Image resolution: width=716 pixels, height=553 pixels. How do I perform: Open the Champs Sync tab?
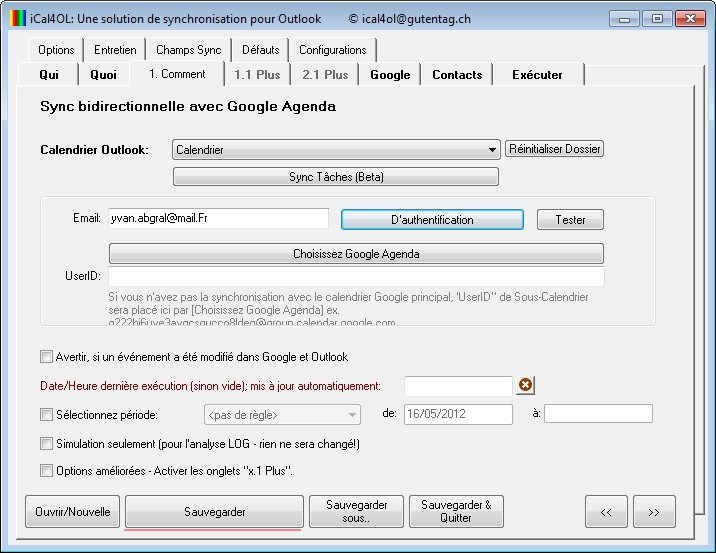[188, 50]
